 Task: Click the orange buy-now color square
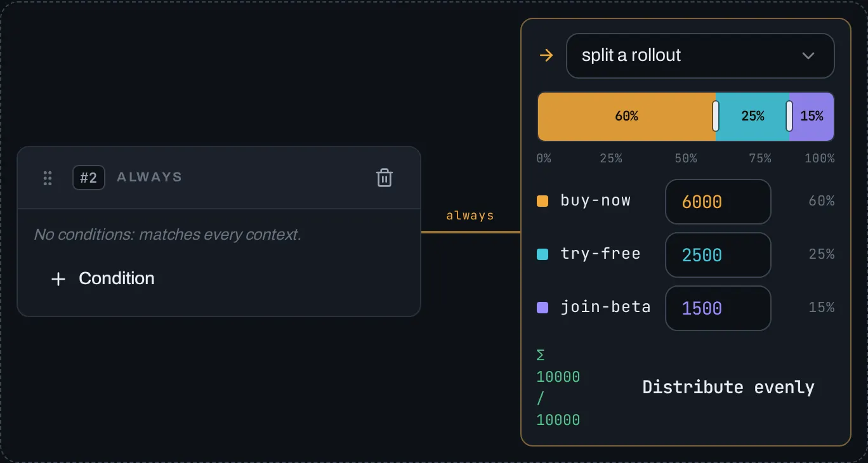[542, 201]
